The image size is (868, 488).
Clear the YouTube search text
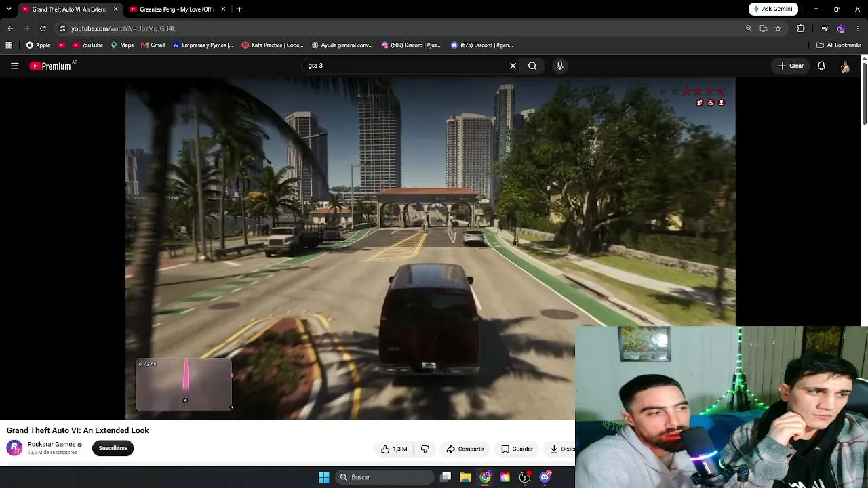point(513,66)
